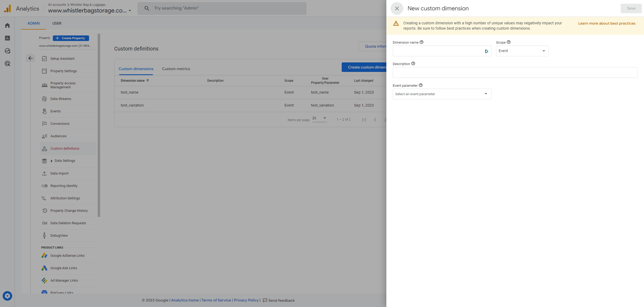Open Setup Assistant

point(68,59)
